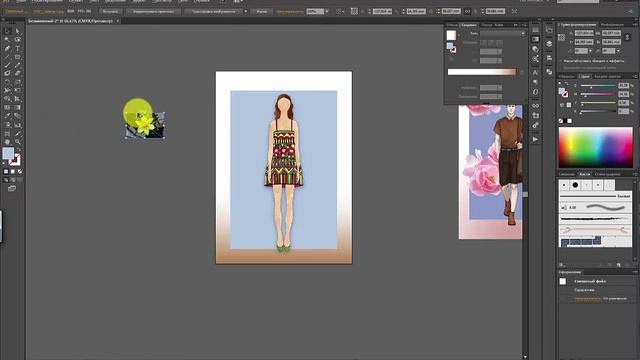
Task: Pick a color from the spectrum bar
Action: (x=596, y=147)
